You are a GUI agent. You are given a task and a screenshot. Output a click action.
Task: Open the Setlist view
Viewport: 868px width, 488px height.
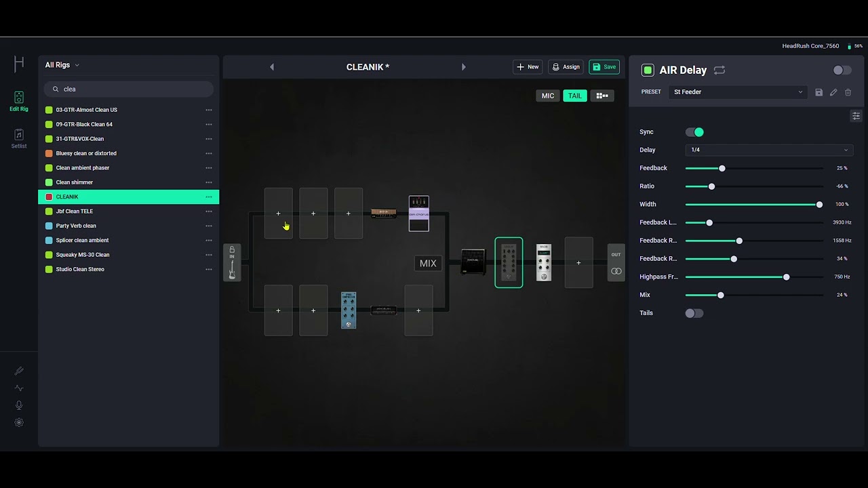pos(19,139)
